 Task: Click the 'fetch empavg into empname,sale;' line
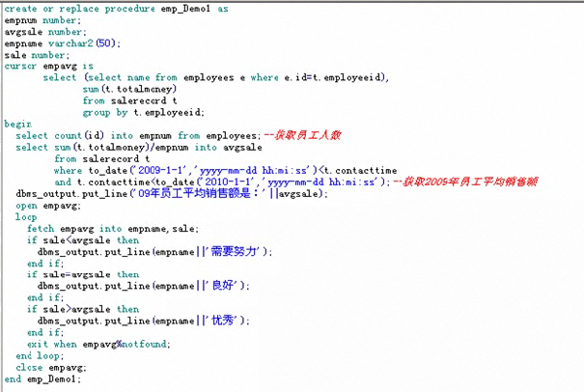point(113,229)
